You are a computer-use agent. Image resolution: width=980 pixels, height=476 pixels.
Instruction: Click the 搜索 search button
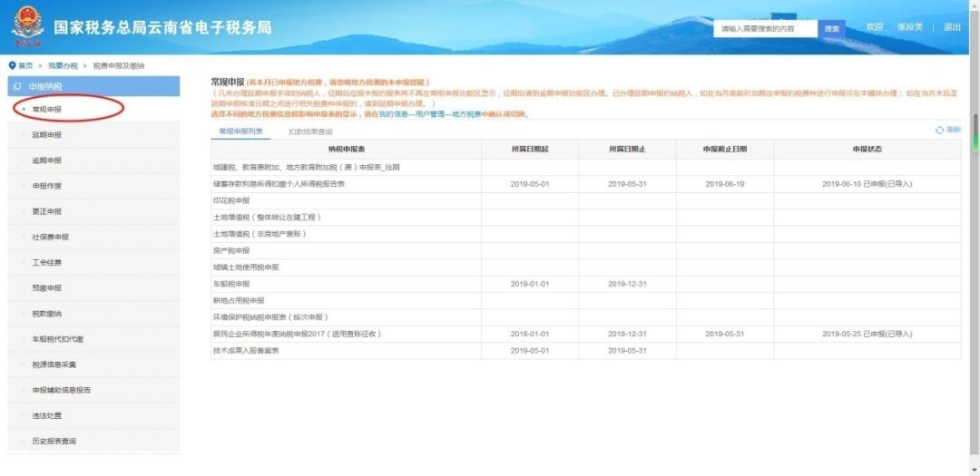831,29
